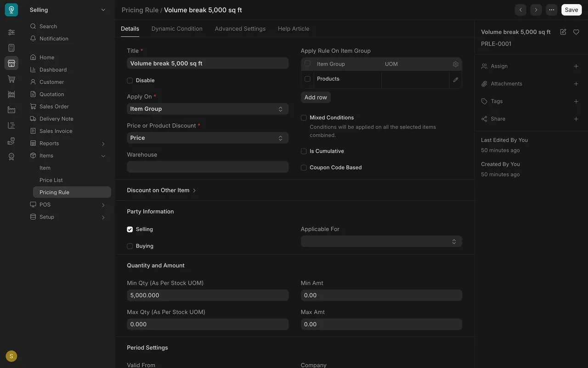Go to next document arrow

pyautogui.click(x=536, y=10)
